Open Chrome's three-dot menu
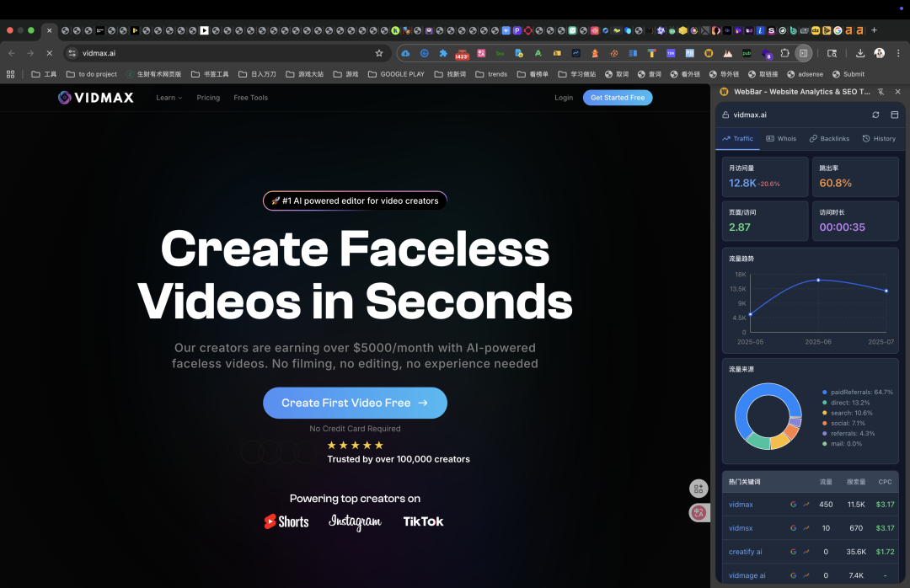This screenshot has width=910, height=588. (898, 53)
